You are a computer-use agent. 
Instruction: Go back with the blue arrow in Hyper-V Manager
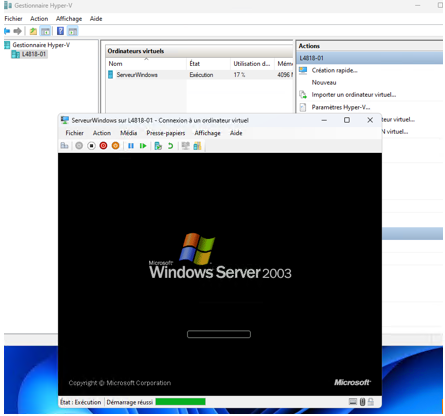coord(7,31)
